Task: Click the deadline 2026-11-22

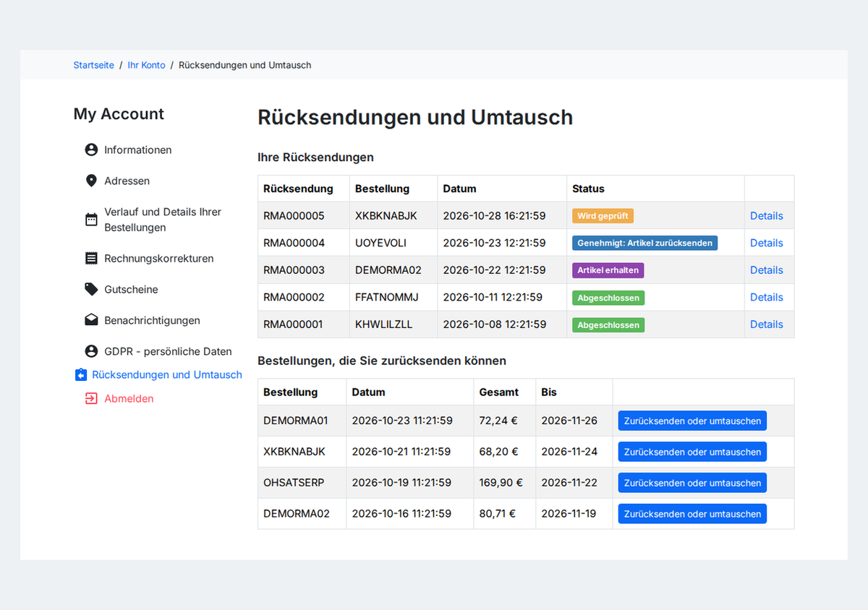Action: (569, 483)
